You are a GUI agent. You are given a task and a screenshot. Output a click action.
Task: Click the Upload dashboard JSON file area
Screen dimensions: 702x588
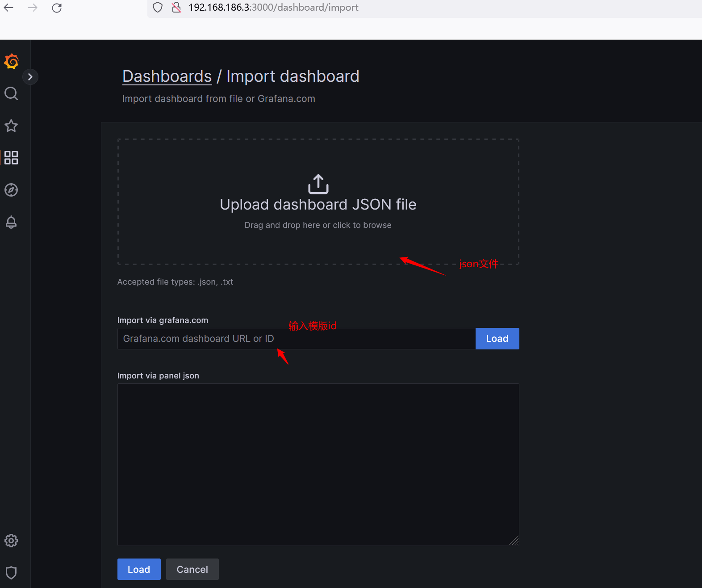[318, 202]
